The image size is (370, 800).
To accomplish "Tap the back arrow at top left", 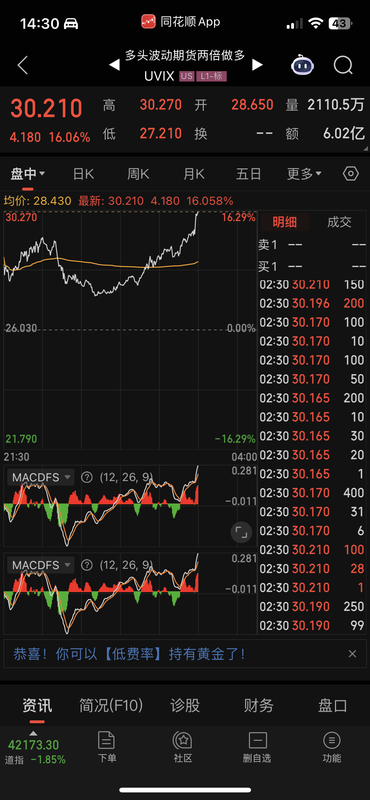I will pos(22,65).
